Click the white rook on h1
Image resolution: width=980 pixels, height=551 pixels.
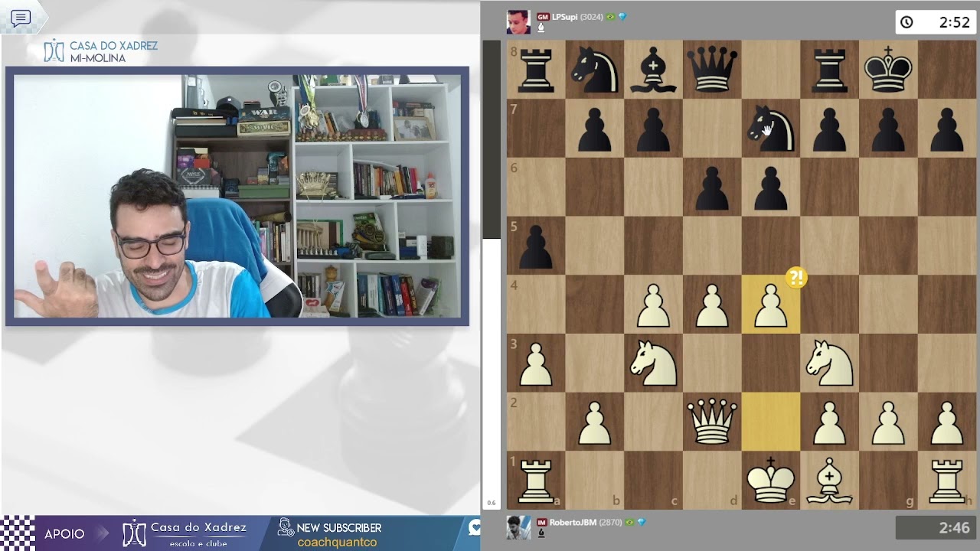[x=947, y=481]
